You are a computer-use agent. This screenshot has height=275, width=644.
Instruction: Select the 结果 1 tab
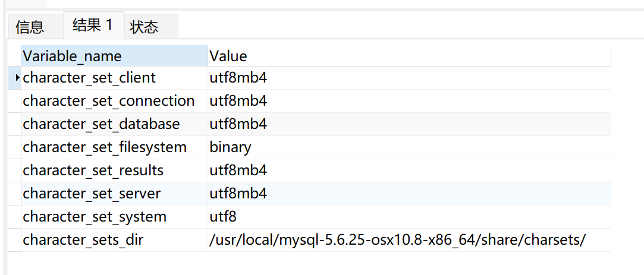93,25
